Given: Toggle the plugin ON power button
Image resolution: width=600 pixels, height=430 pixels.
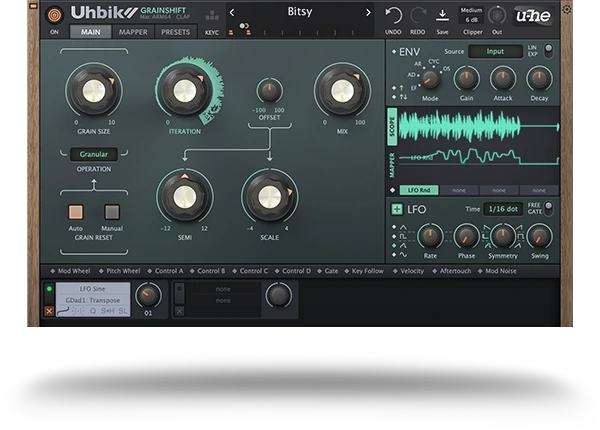Looking at the screenshot, I should coord(54,14).
